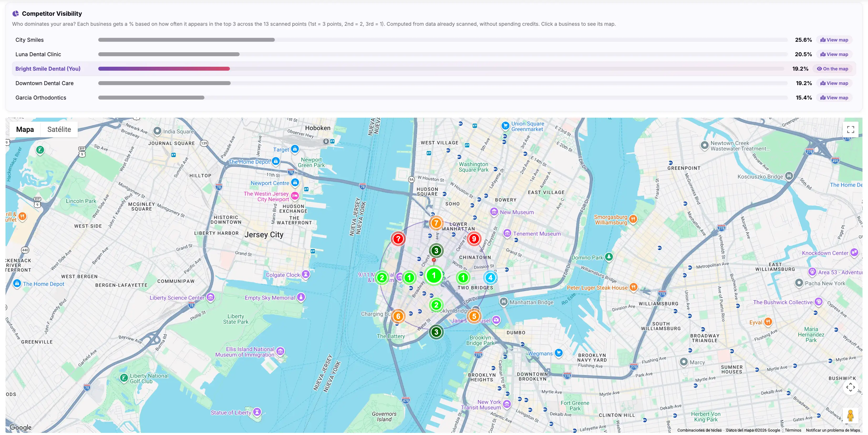Click the Kosciuszko Bridge landmark icon
Image resolution: width=868 pixels, height=435 pixels.
789,176
